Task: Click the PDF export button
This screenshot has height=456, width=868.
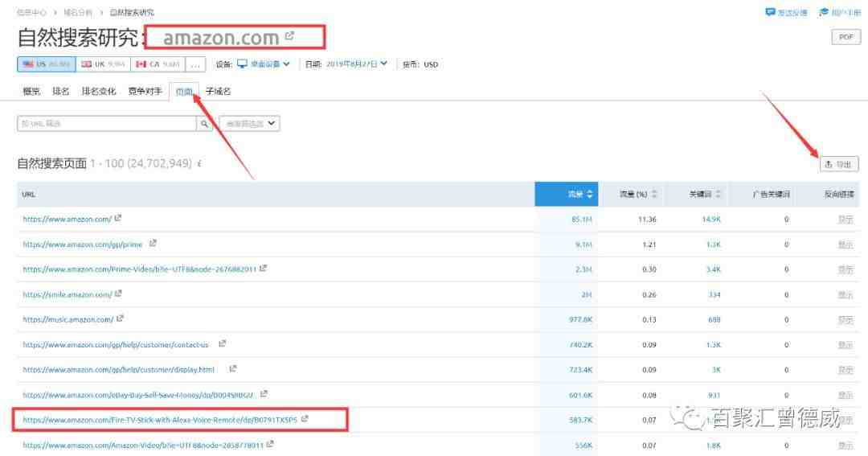Action: (845, 37)
